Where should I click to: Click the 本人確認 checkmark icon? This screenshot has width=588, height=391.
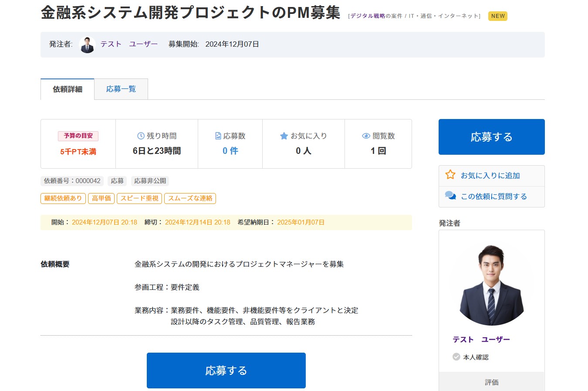pyautogui.click(x=456, y=357)
